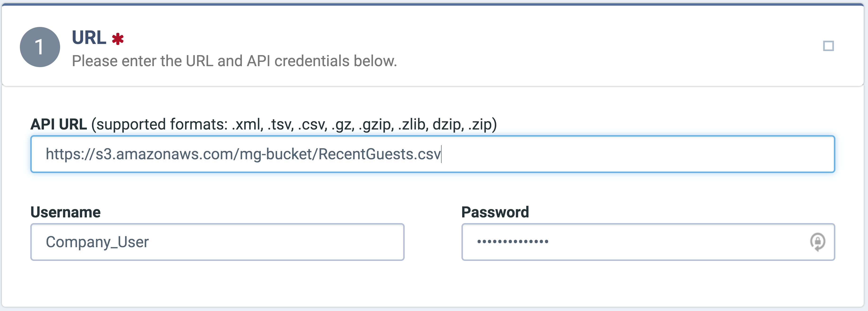Select the Password input field
Screen dimensions: 868x311
648,242
